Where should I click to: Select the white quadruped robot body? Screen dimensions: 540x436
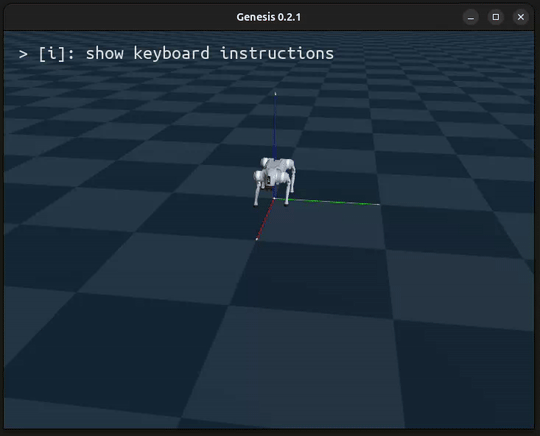point(274,181)
